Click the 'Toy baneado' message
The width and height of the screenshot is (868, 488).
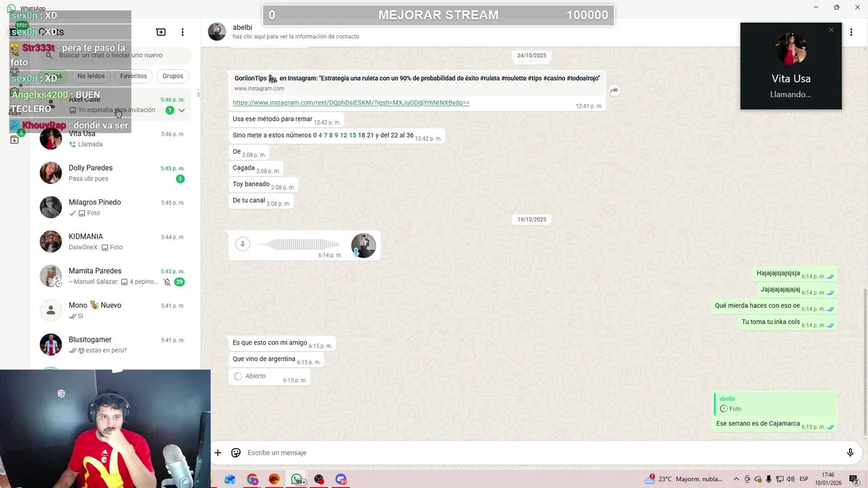pos(263,184)
